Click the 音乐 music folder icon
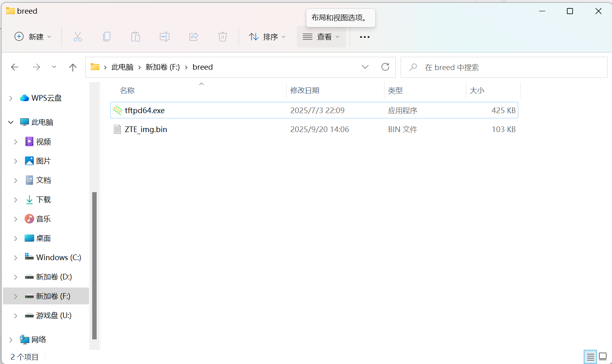The image size is (612, 364). 29,219
